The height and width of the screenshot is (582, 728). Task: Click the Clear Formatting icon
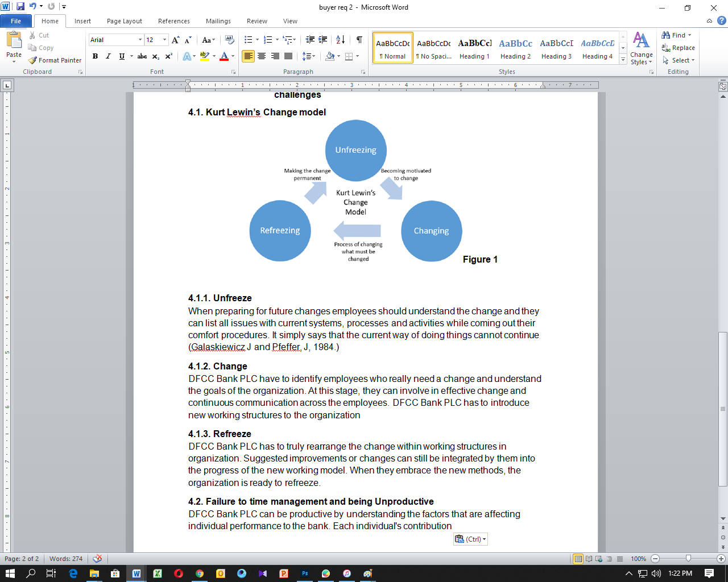(230, 40)
